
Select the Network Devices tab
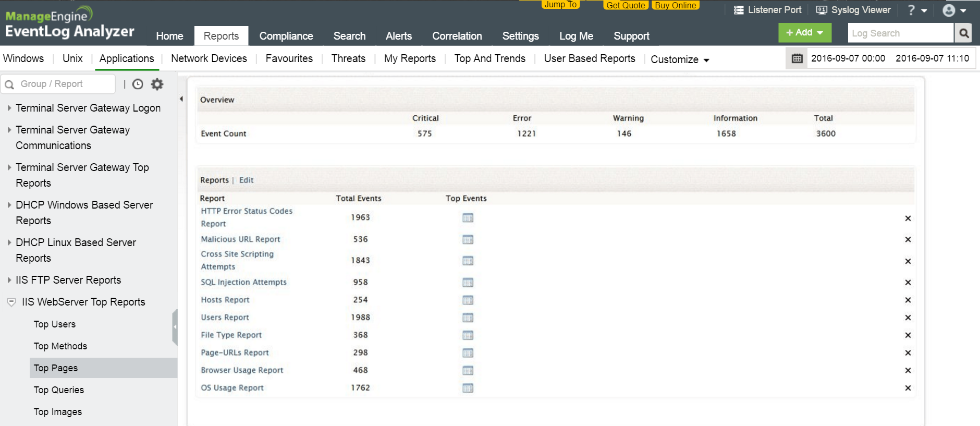pos(209,58)
